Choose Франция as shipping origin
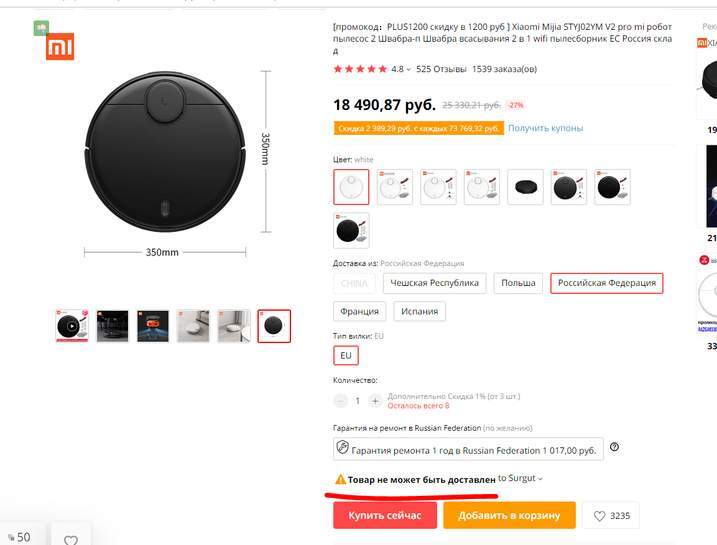 359,311
